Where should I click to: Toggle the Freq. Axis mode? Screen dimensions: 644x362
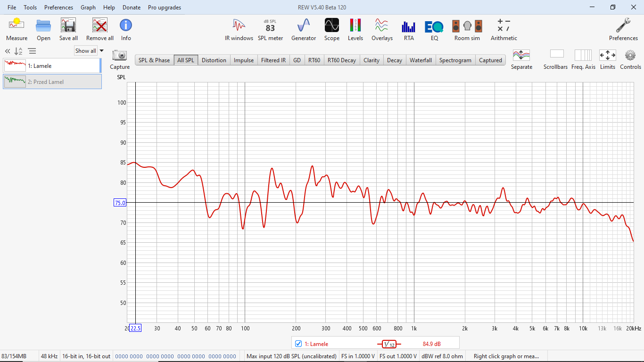click(x=583, y=59)
